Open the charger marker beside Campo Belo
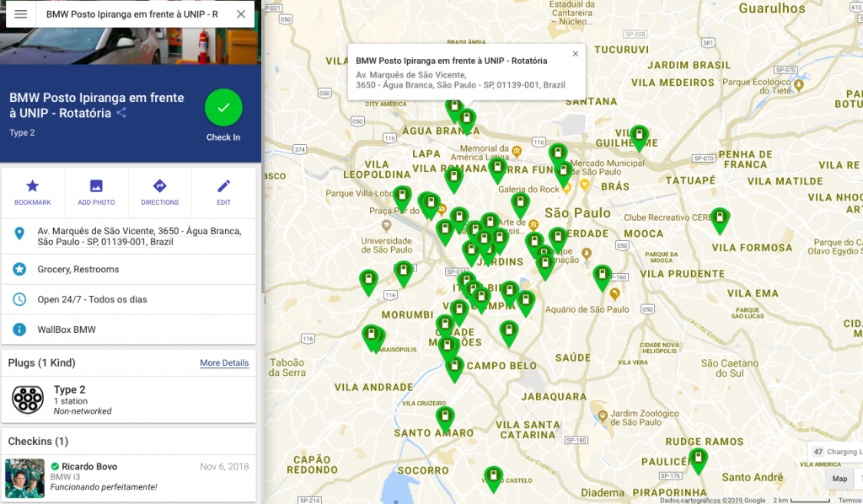The image size is (863, 504). tap(454, 369)
